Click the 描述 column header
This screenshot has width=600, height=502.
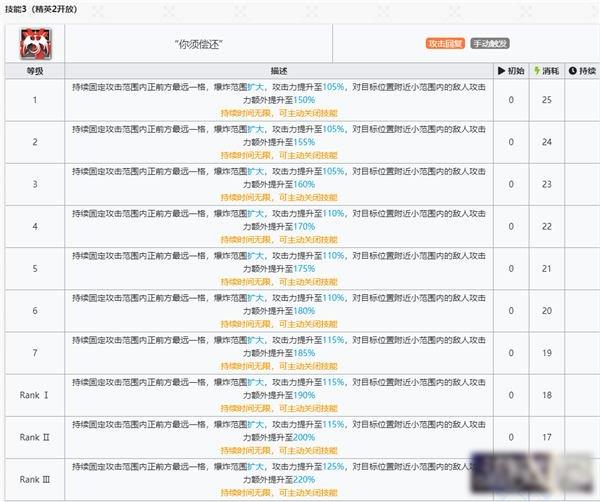pos(279,71)
